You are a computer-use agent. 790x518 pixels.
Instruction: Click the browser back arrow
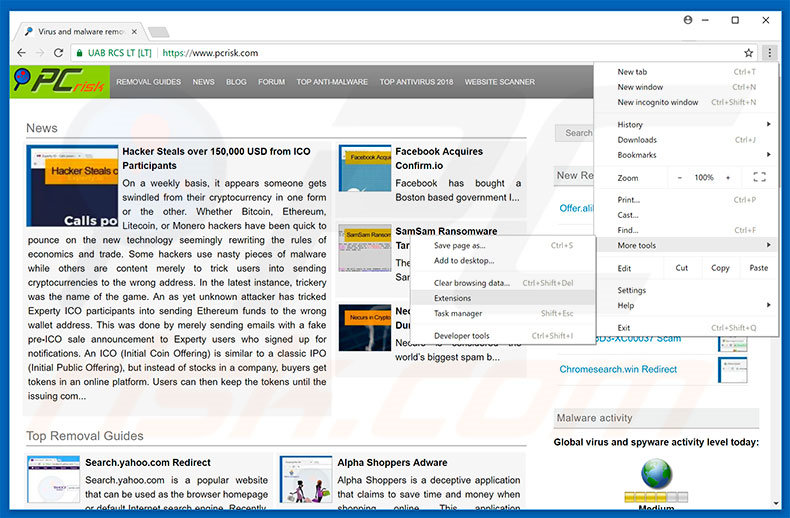[21, 52]
